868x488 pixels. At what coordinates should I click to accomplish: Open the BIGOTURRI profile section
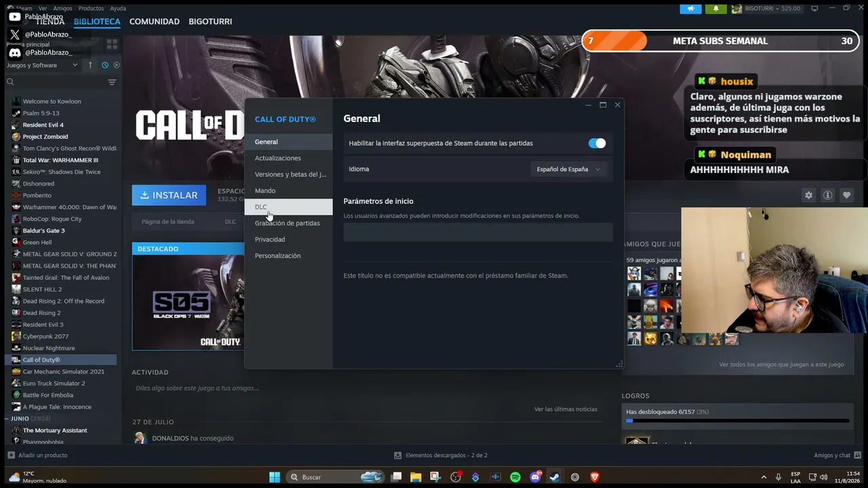[x=210, y=22]
